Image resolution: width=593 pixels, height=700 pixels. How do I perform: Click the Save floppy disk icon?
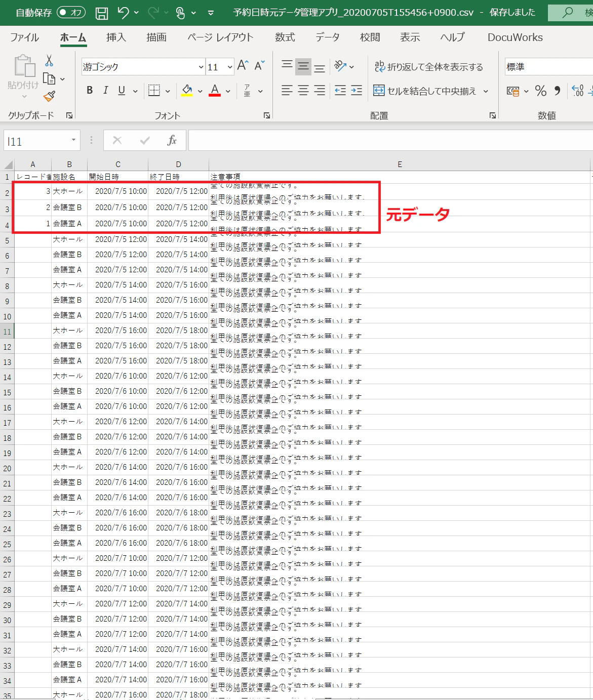click(x=102, y=13)
